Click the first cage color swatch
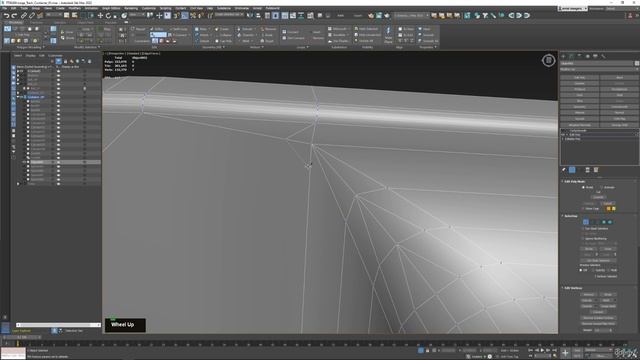Screen dimensions: 640x360 (x=608, y=209)
